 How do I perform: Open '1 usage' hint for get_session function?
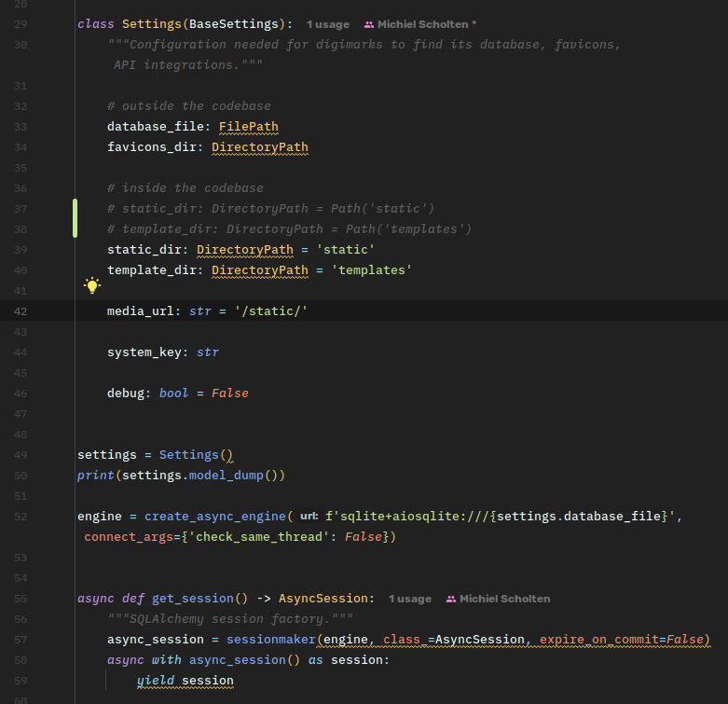pyautogui.click(x=409, y=599)
